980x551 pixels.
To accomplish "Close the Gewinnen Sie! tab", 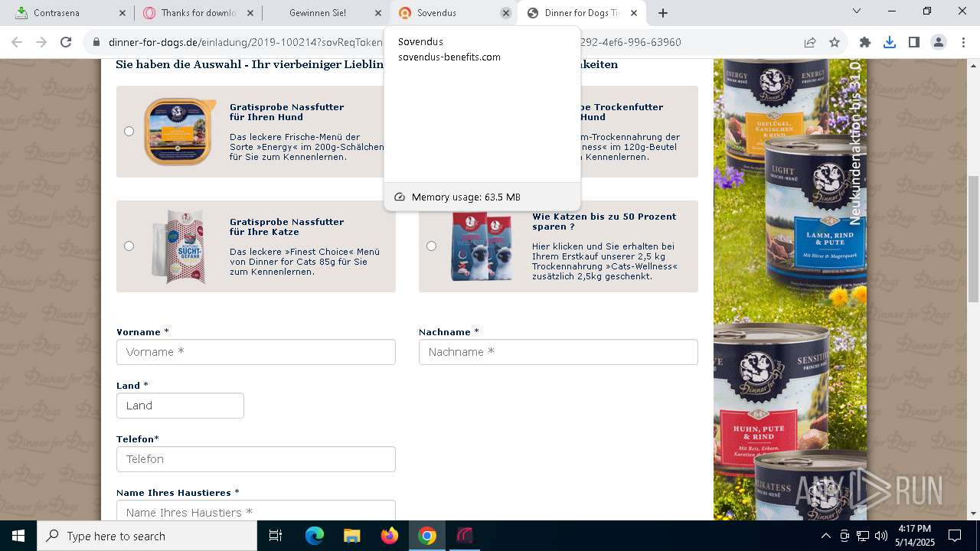I will 378,13.
